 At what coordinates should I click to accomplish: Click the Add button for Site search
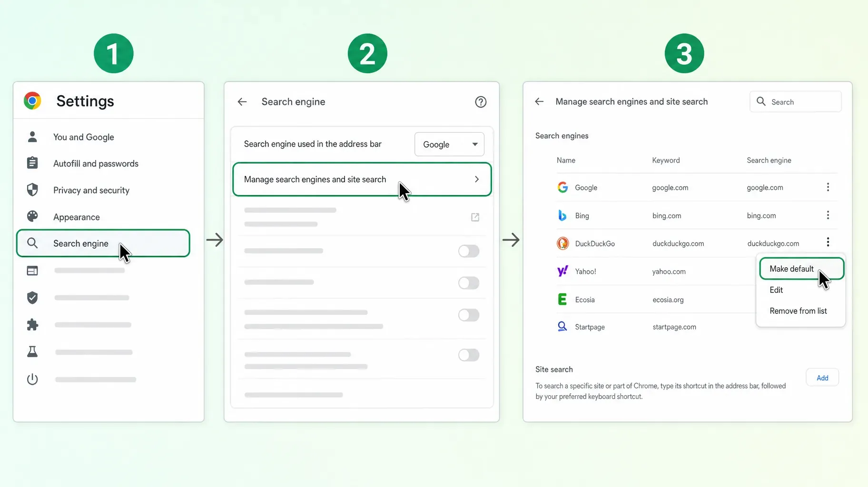tap(822, 378)
